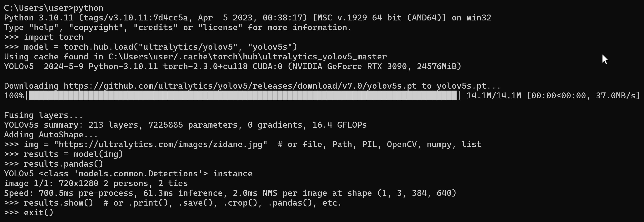Image resolution: width=644 pixels, height=222 pixels.
Task: Click the 'results.show()' command text
Action: click(x=59, y=203)
